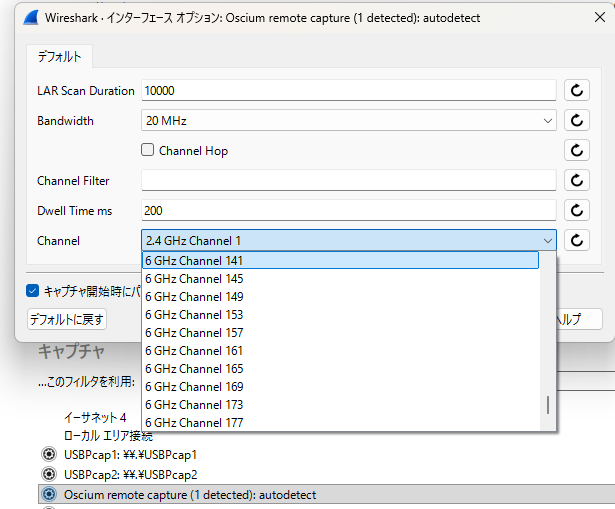Uncheck the キャプチャ開始時に checkbox

[33, 291]
